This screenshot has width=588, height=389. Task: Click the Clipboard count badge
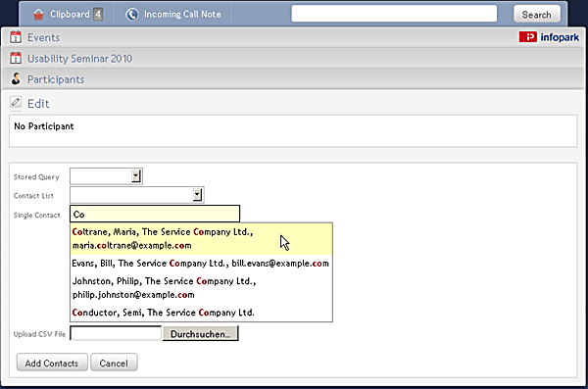pos(98,15)
